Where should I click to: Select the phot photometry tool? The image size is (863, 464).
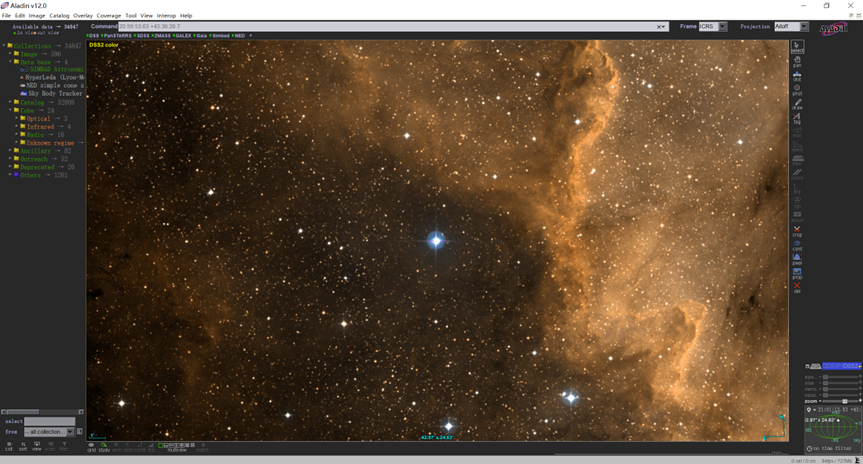pyautogui.click(x=797, y=90)
